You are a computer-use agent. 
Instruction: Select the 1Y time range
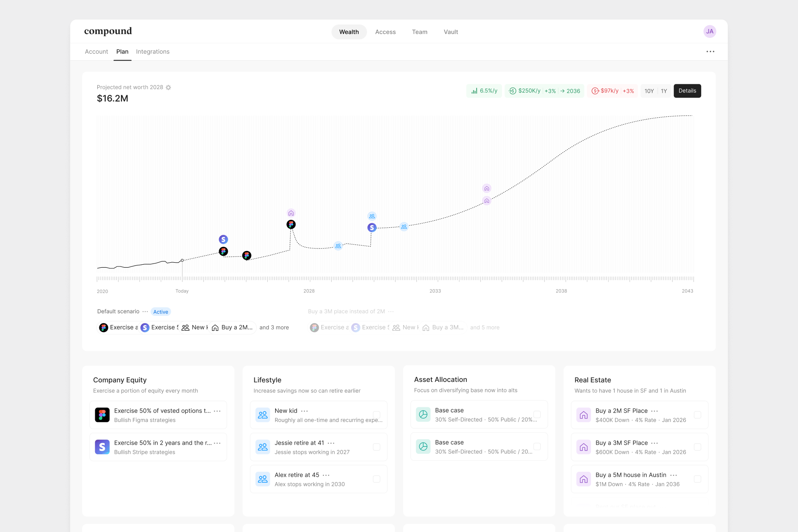(664, 91)
